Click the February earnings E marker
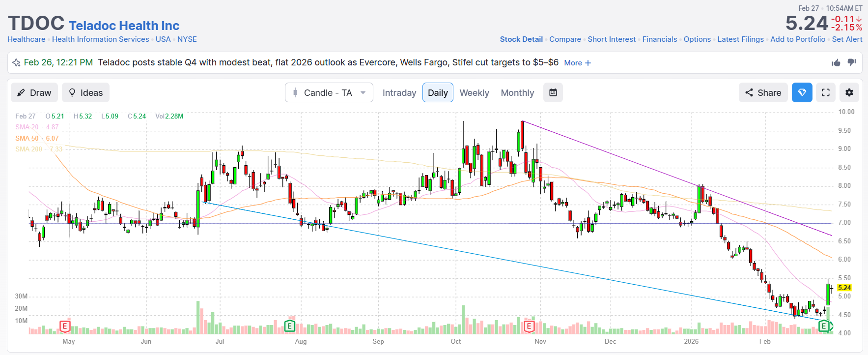The width and height of the screenshot is (868, 355). [824, 326]
